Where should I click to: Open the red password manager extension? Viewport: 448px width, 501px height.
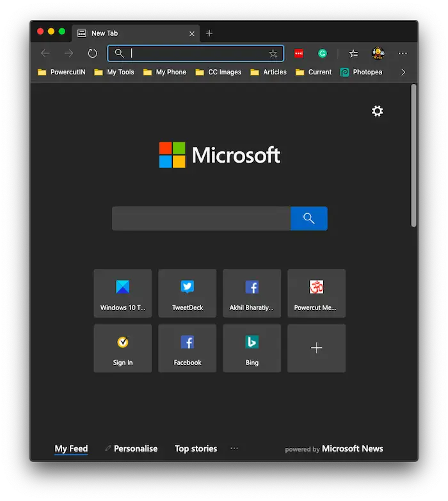299,53
